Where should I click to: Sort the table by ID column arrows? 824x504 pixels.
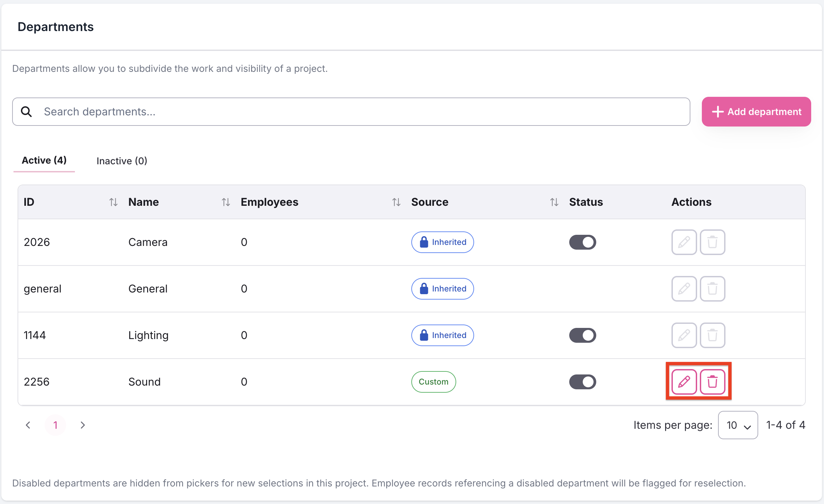click(x=113, y=202)
